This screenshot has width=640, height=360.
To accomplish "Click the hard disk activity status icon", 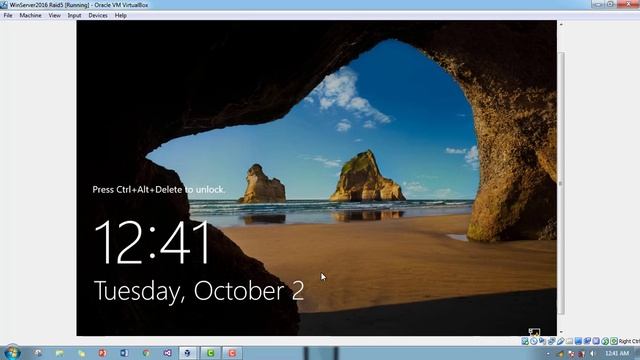I will click(525, 341).
